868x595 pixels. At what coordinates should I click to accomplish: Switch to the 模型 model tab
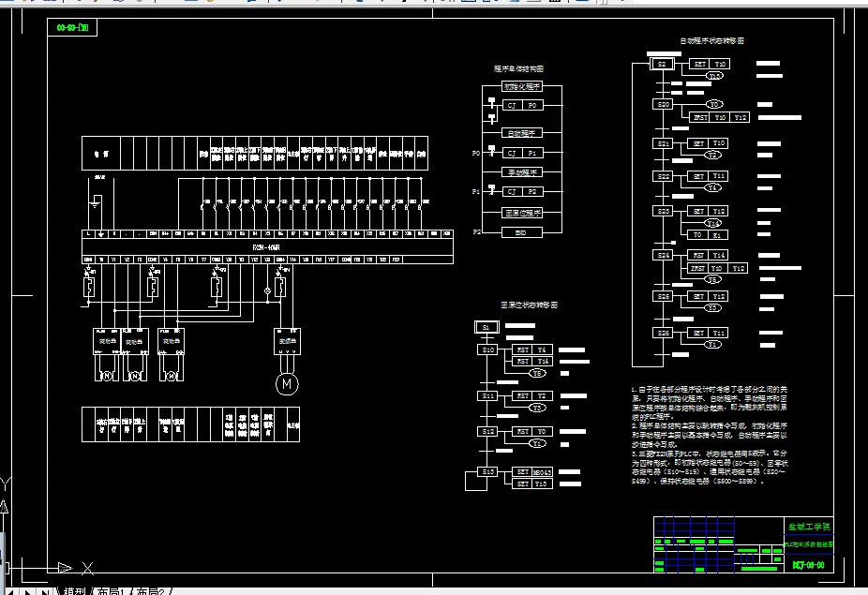[74, 591]
